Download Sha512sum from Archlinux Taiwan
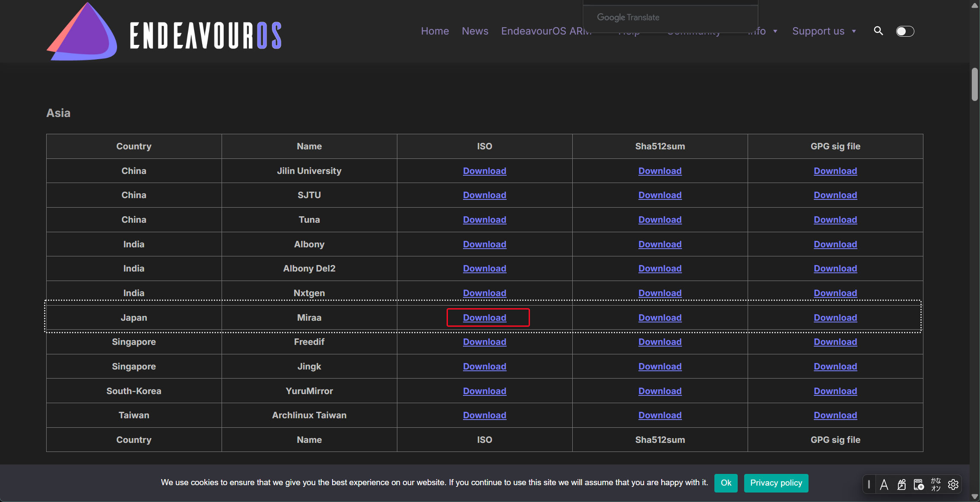 pos(660,415)
